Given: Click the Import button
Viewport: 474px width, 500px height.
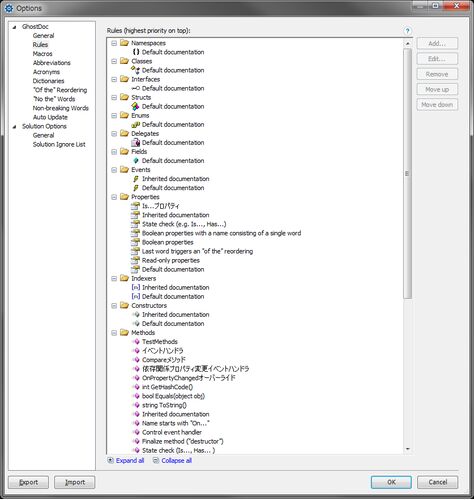Looking at the screenshot, I should 75,482.
